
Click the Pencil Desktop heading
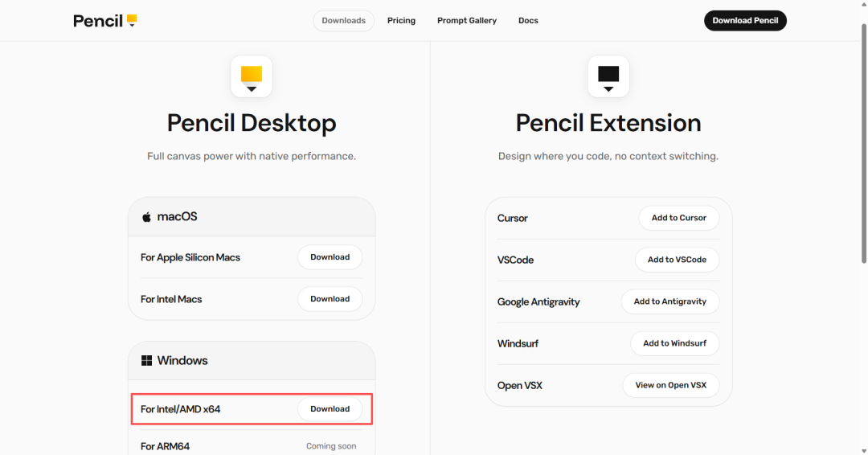tap(252, 123)
